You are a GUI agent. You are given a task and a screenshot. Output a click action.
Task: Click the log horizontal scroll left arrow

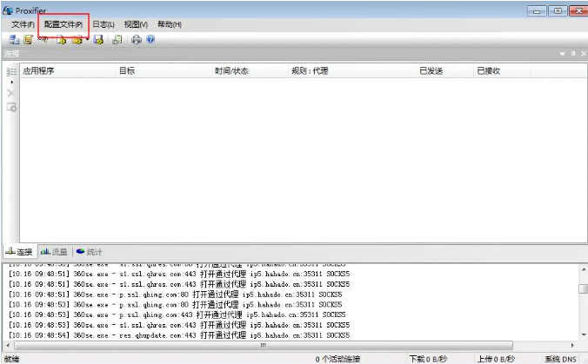point(8,345)
